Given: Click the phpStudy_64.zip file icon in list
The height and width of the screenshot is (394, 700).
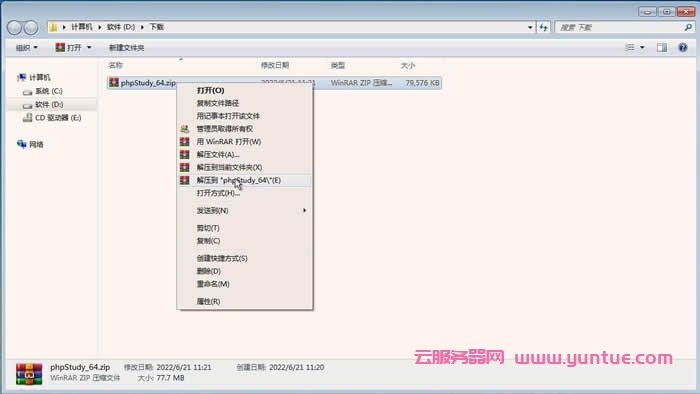Looking at the screenshot, I should click(114, 83).
